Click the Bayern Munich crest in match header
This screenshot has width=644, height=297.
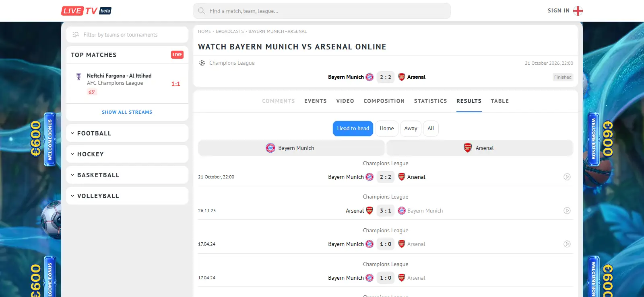click(x=369, y=77)
